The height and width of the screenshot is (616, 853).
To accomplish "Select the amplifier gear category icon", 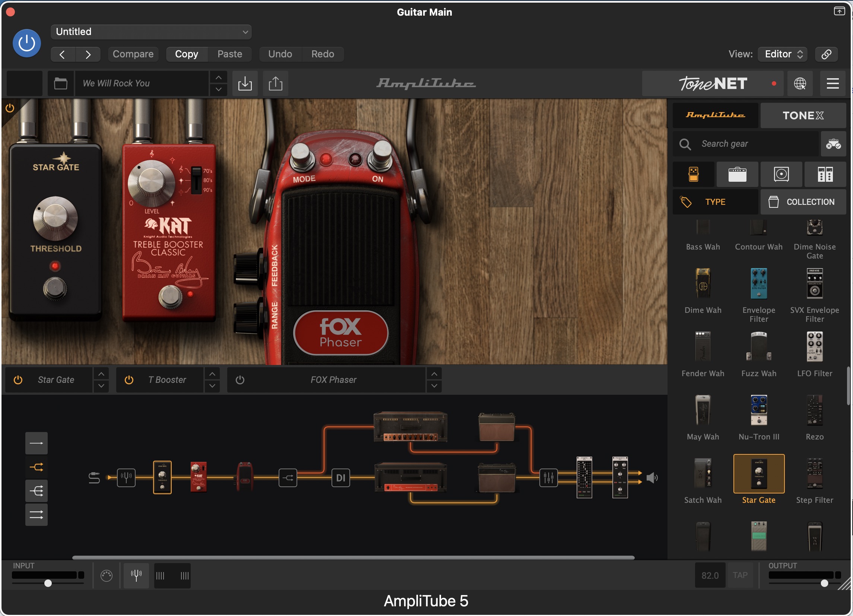I will point(737,175).
